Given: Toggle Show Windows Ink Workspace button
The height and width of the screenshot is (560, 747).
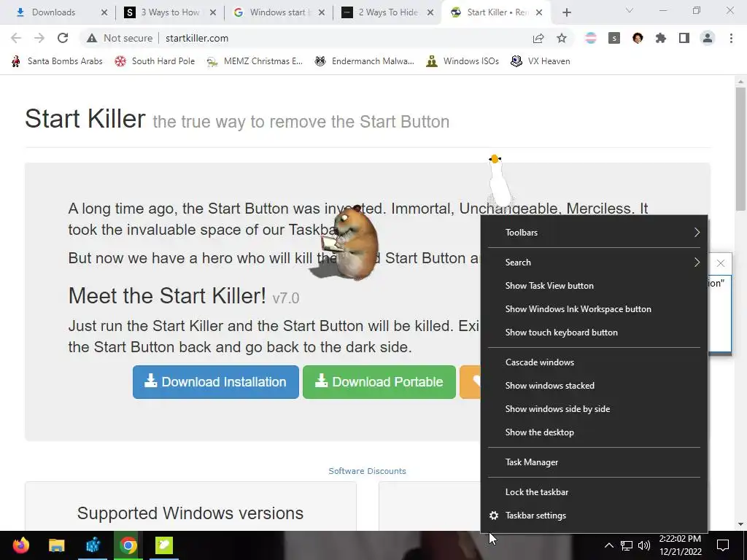Looking at the screenshot, I should [x=594, y=309].
